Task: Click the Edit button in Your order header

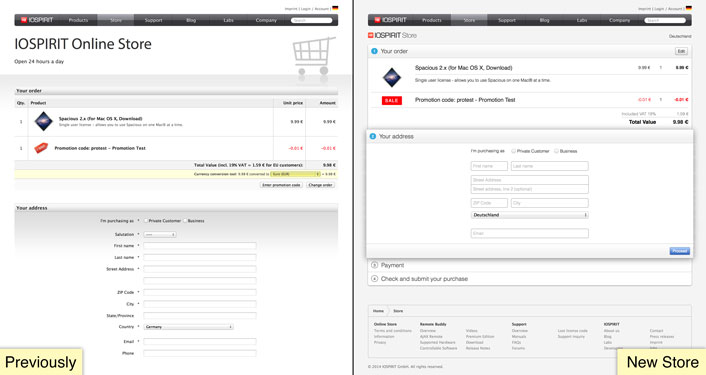Action: (681, 51)
